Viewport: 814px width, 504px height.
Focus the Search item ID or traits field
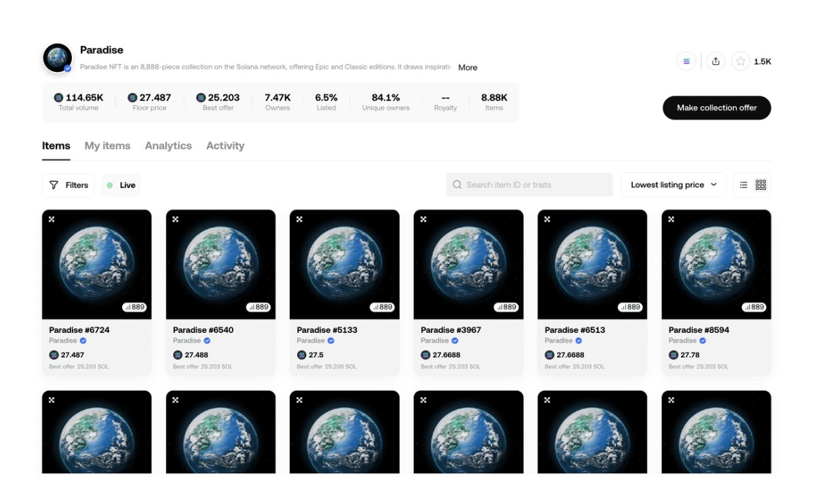coord(529,185)
